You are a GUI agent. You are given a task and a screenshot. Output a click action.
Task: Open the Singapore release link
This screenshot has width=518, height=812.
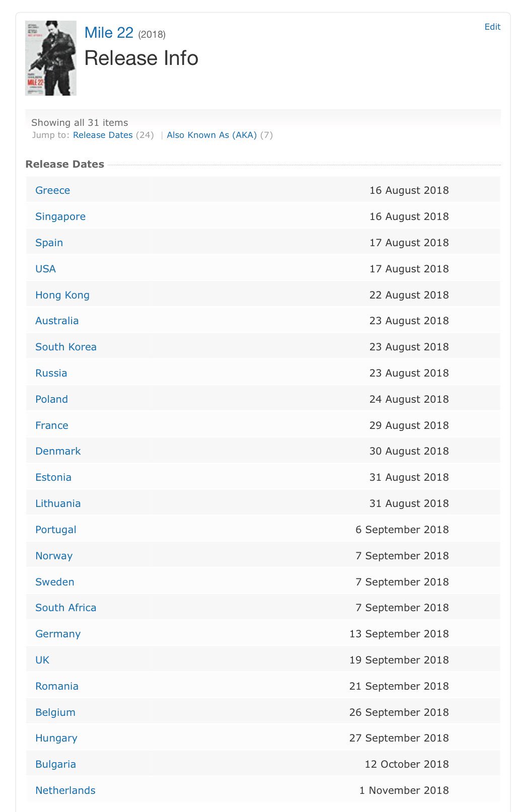(x=60, y=216)
